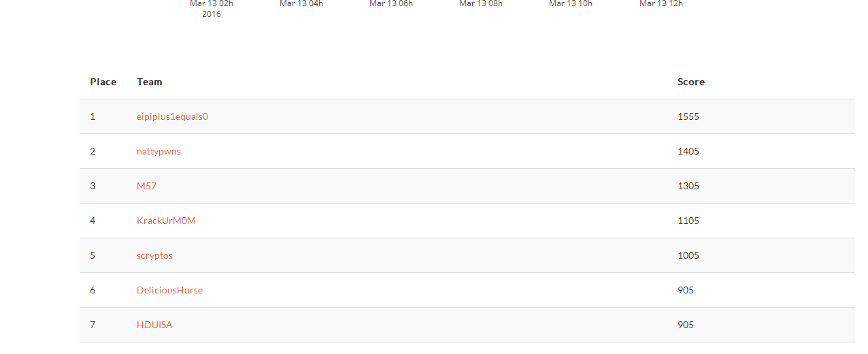Click the M57 team link
The image size is (868, 354).
coord(146,186)
